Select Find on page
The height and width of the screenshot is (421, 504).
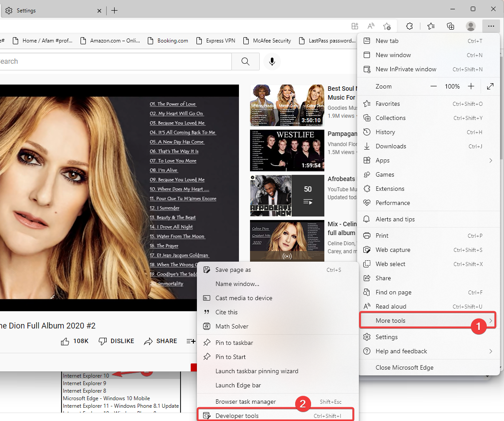click(x=428, y=292)
